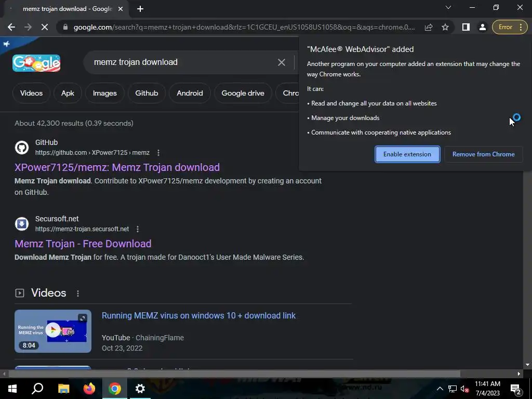Image resolution: width=532 pixels, height=399 pixels.
Task: Show hidden system tray icons
Action: 440,389
